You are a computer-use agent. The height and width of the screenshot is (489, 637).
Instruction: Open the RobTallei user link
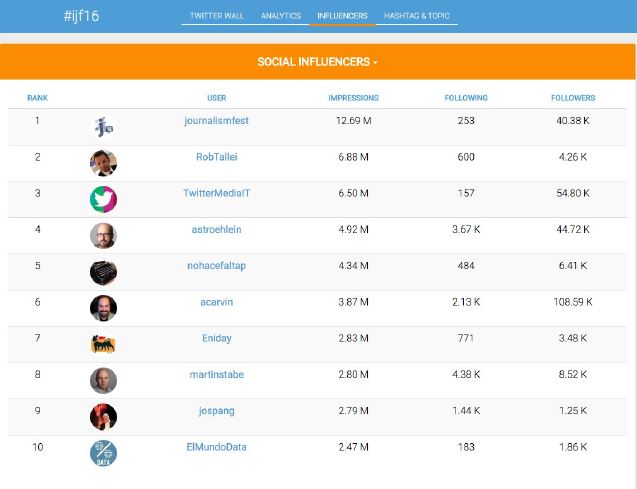click(x=217, y=157)
